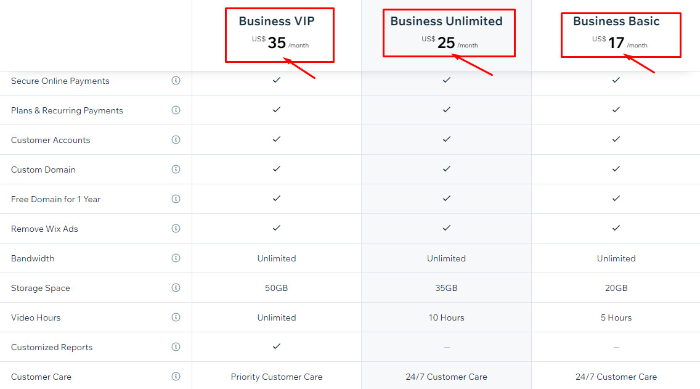This screenshot has height=389, width=700.
Task: Click the Bandwidth info icon
Action: point(176,258)
